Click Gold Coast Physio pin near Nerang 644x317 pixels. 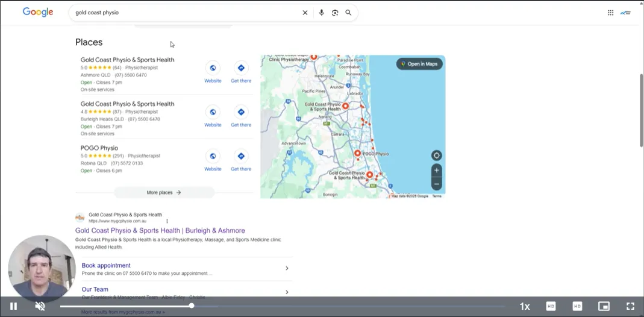pyautogui.click(x=345, y=106)
